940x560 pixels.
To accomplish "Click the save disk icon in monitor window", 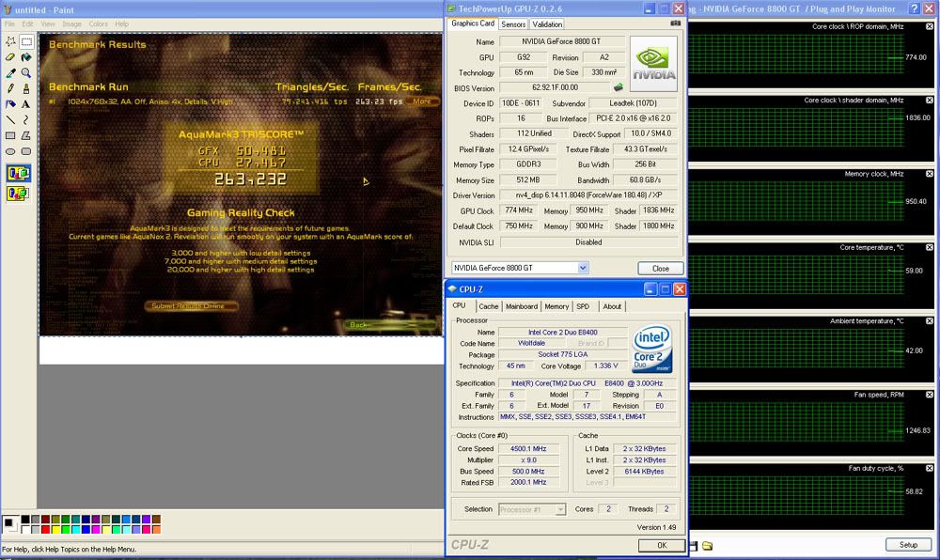I will (694, 546).
